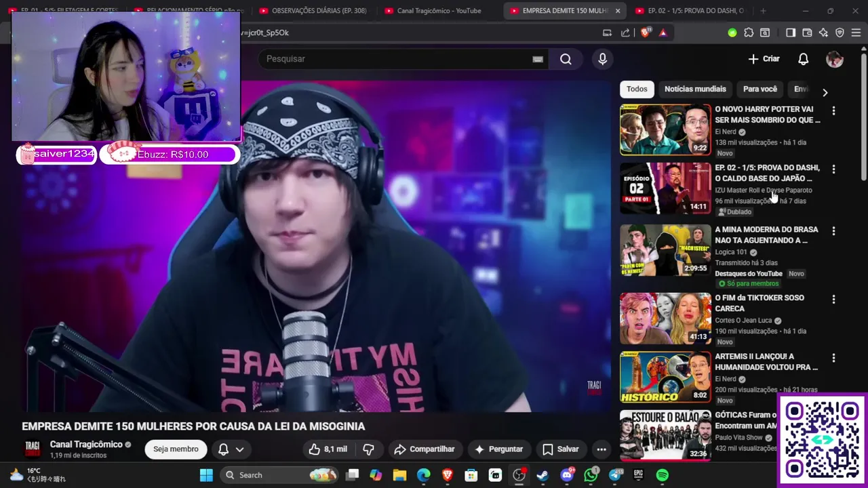Open the Brave Leo AI sparkle icon
The image size is (868, 488).
(823, 33)
